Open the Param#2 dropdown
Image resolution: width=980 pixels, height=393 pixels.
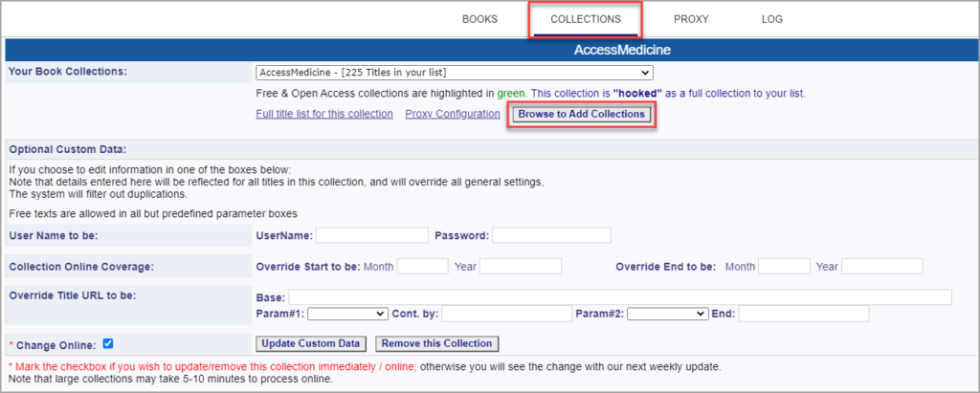click(x=668, y=314)
